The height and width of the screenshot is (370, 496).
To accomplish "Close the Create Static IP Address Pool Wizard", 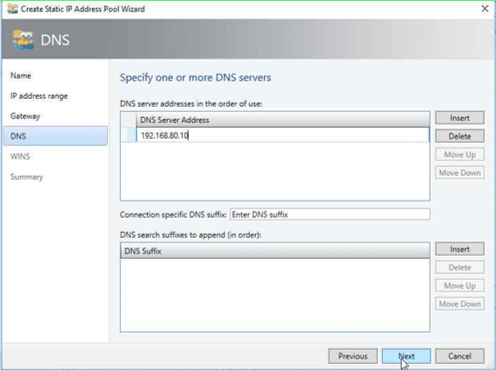I will (x=485, y=9).
